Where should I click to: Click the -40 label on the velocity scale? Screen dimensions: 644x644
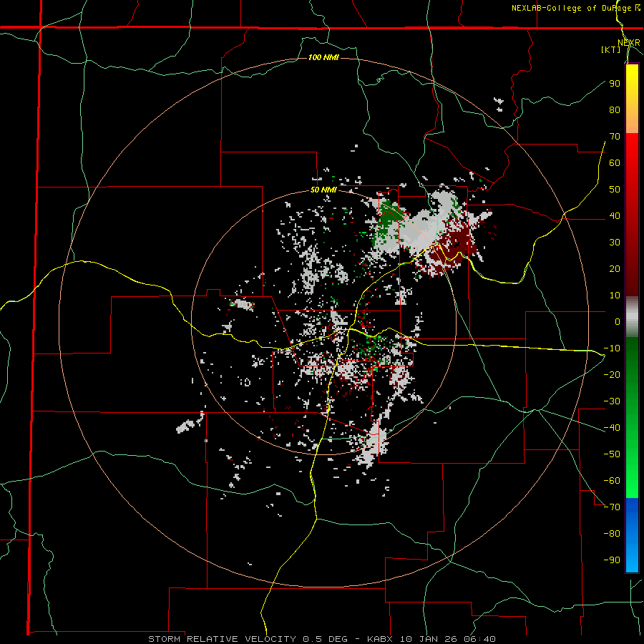(612, 428)
